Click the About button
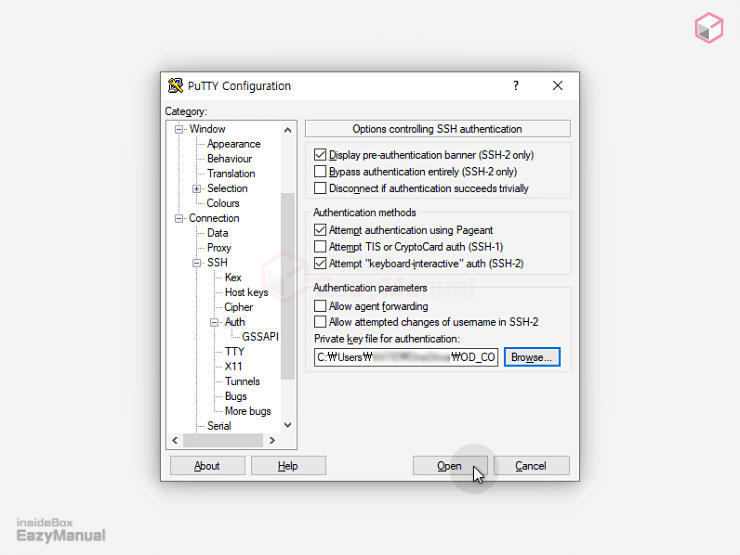The image size is (740, 555). pos(207,466)
